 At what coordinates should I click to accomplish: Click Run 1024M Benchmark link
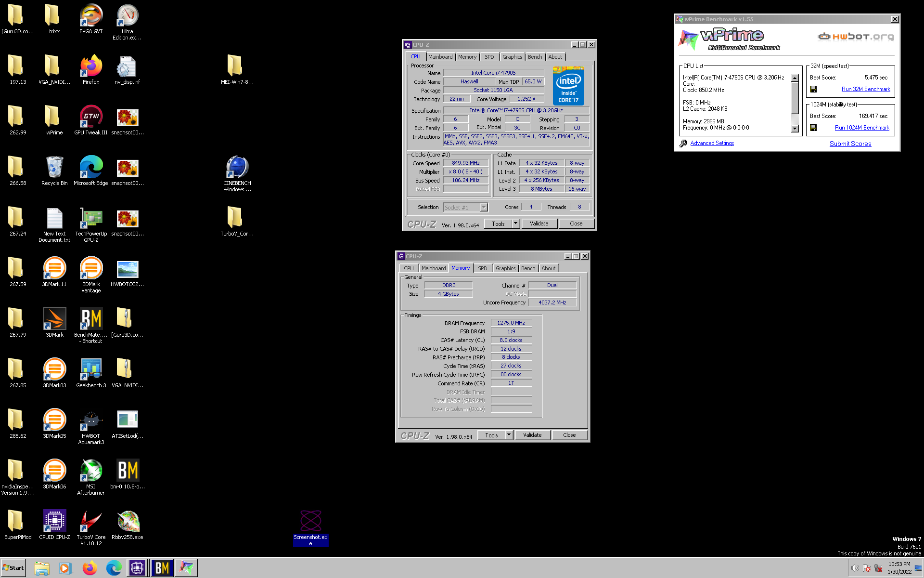(x=862, y=128)
